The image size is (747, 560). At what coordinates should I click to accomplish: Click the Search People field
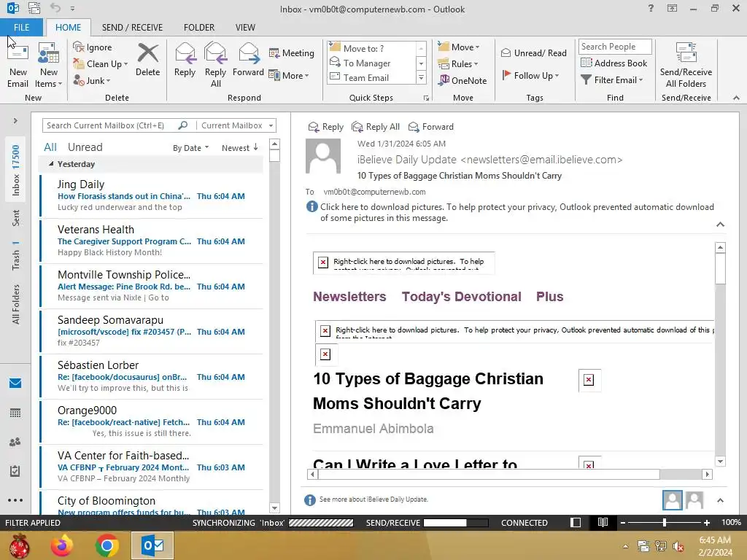[615, 46]
